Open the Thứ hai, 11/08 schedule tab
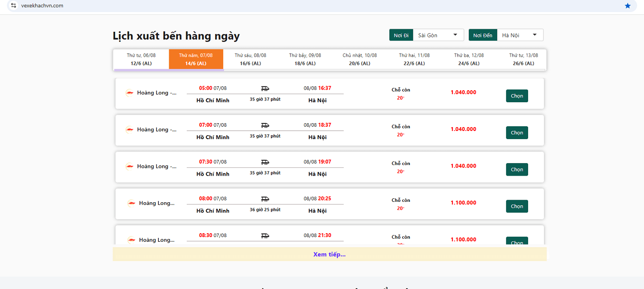 (x=414, y=59)
